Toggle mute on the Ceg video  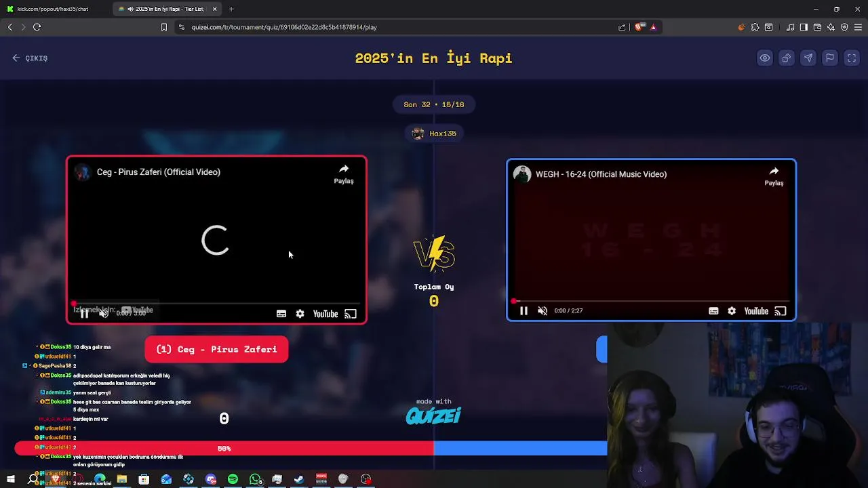pos(104,313)
